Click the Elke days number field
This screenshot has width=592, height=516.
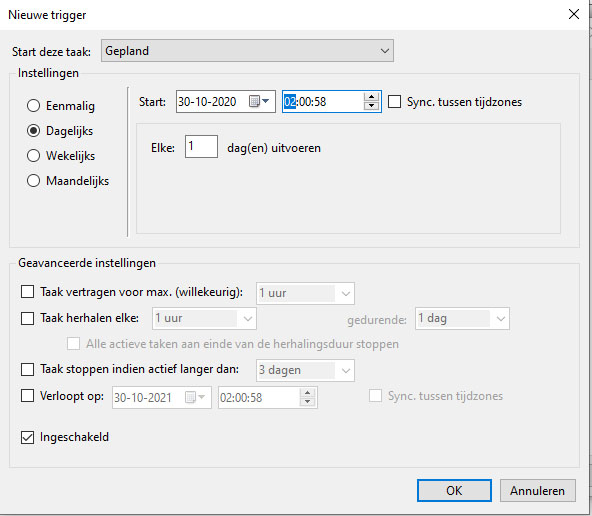pyautogui.click(x=201, y=146)
